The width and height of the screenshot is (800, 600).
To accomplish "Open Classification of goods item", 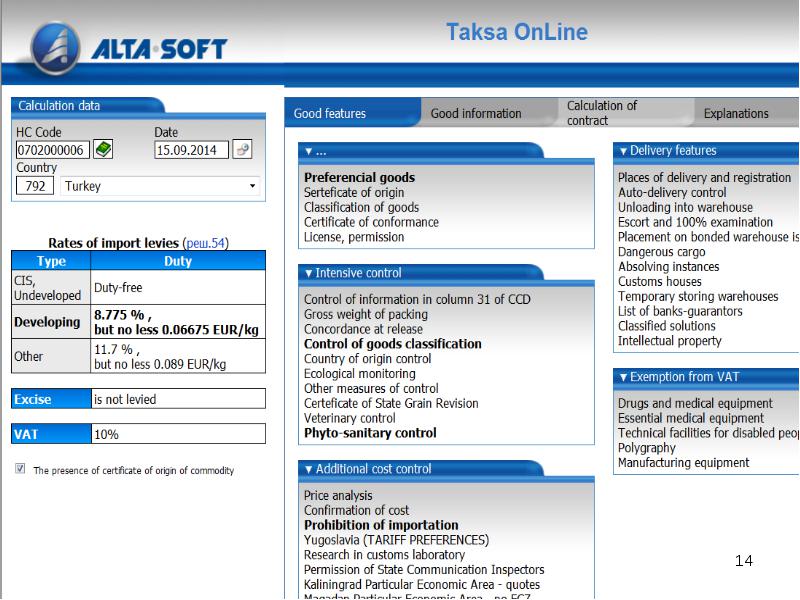I will coord(361,207).
